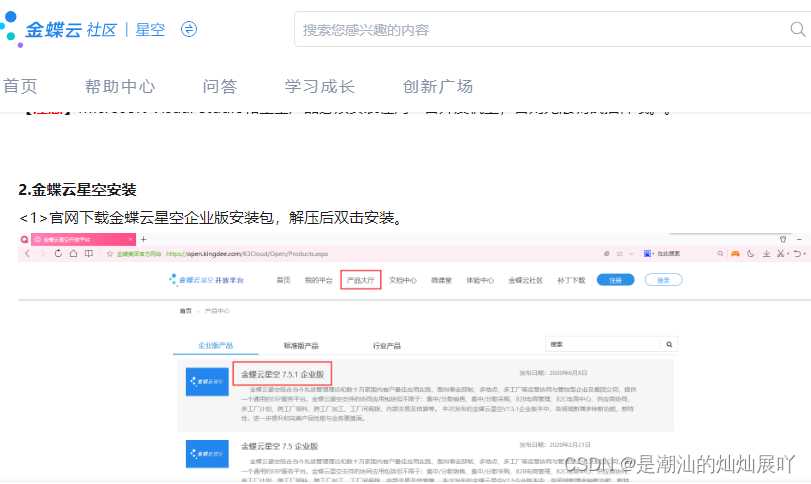Click the 星空 label in the community header
Screen dimensions: 811x484
pyautogui.click(x=151, y=29)
